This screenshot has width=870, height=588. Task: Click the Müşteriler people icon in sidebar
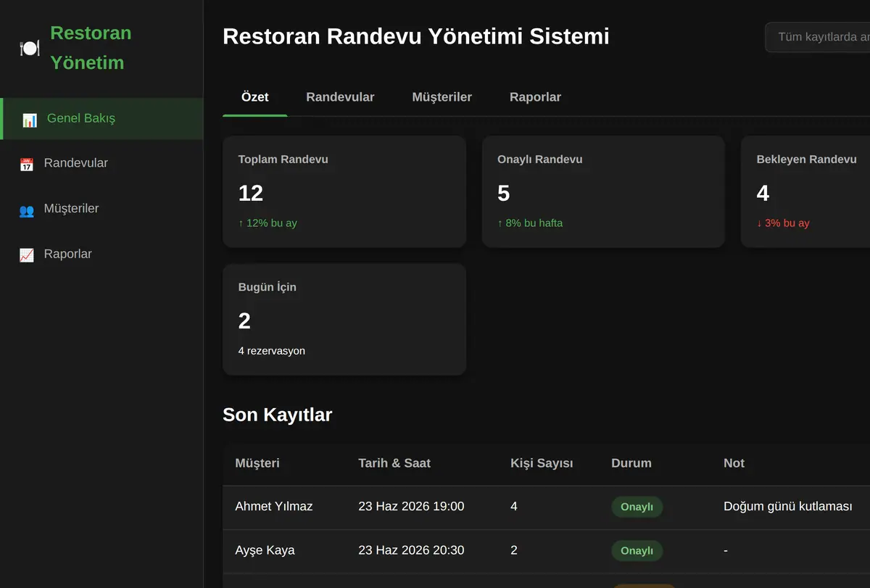click(27, 210)
